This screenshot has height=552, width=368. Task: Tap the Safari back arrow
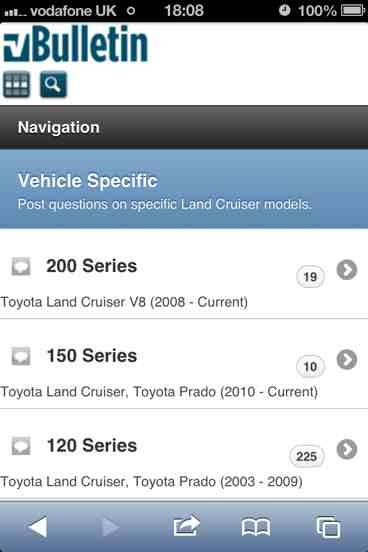pyautogui.click(x=38, y=527)
